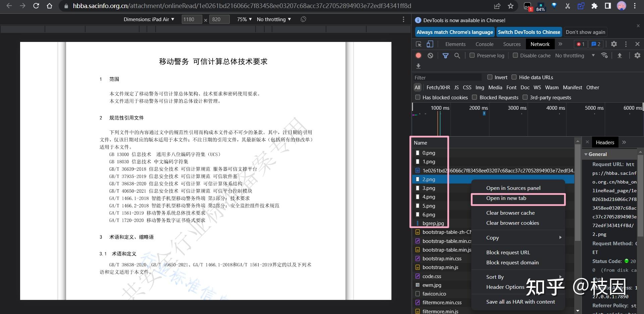Screen dimensions: 644x314
Task: Show more request detail tabs chevron
Action: (624, 142)
